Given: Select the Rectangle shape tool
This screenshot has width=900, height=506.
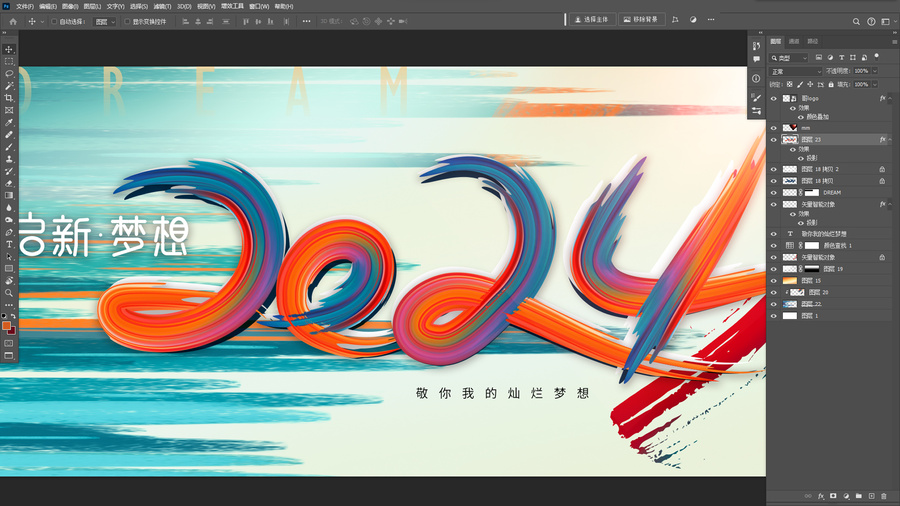Looking at the screenshot, I should [x=9, y=268].
